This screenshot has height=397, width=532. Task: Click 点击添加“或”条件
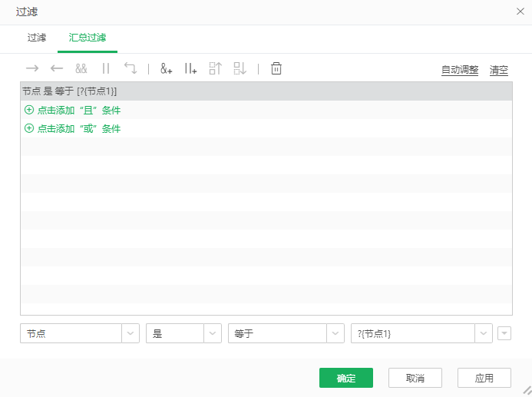[x=79, y=128]
